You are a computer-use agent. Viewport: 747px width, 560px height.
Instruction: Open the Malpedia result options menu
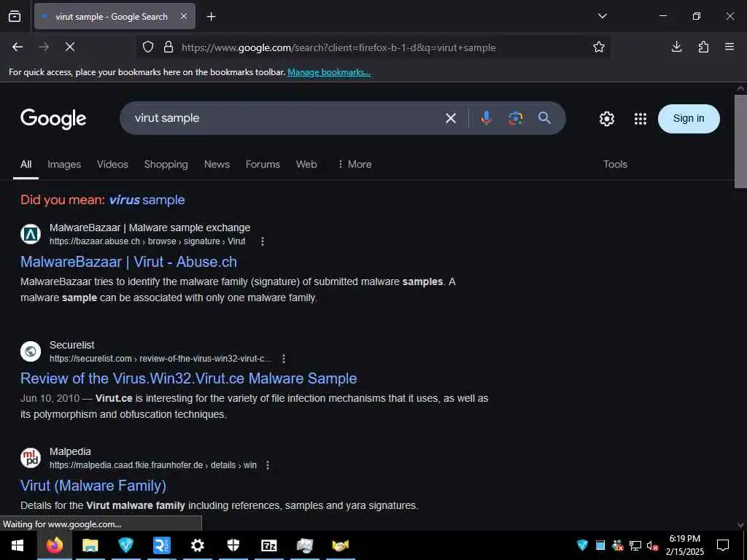(x=267, y=465)
